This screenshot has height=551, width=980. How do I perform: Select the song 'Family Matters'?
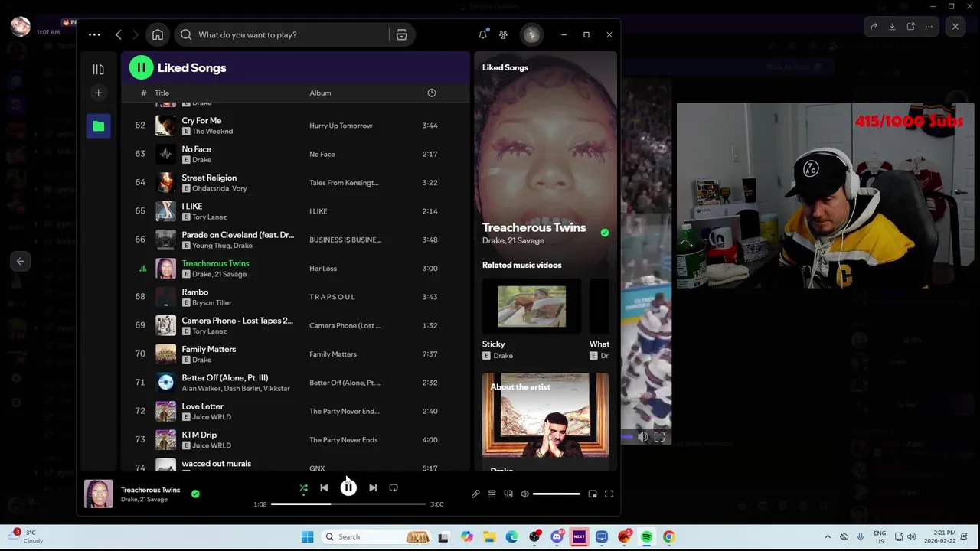tap(208, 349)
